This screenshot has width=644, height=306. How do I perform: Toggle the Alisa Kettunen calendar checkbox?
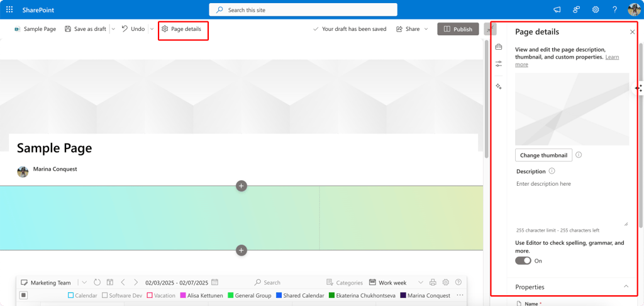click(183, 295)
